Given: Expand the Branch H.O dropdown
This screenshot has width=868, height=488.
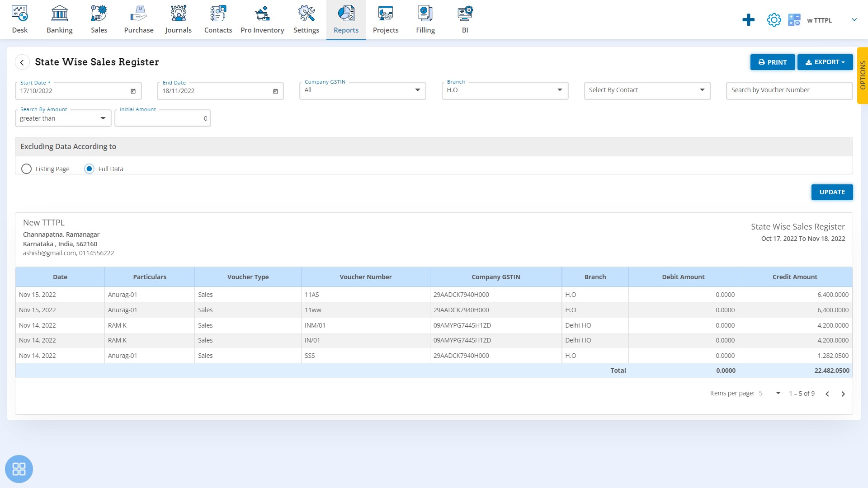Looking at the screenshot, I should [x=505, y=90].
